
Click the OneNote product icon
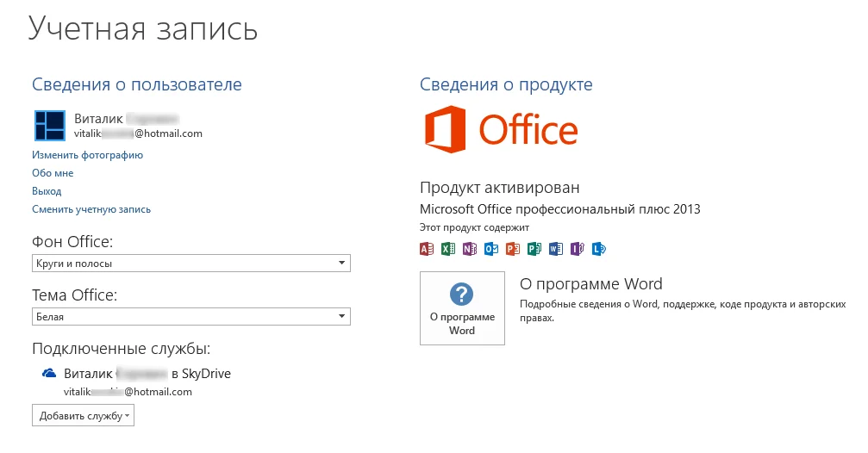coord(469,249)
